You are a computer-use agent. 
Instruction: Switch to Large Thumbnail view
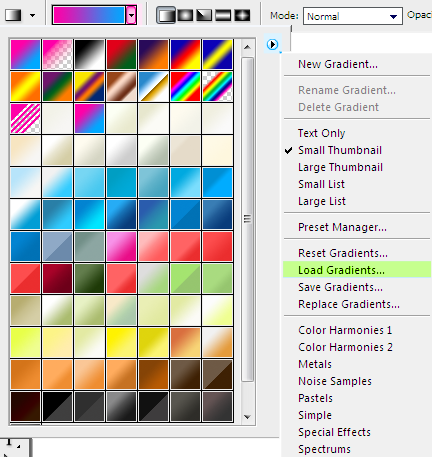(x=340, y=167)
